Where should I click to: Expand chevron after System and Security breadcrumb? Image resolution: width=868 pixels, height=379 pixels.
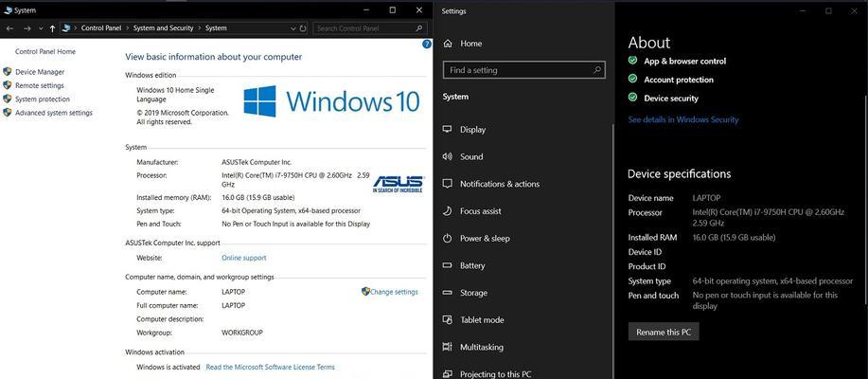[x=200, y=28]
